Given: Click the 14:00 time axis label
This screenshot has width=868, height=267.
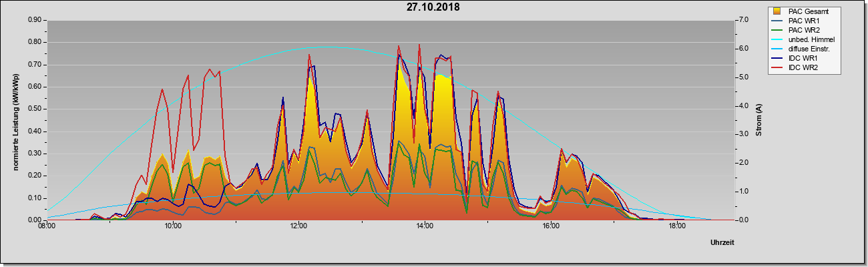Looking at the screenshot, I should tap(425, 226).
